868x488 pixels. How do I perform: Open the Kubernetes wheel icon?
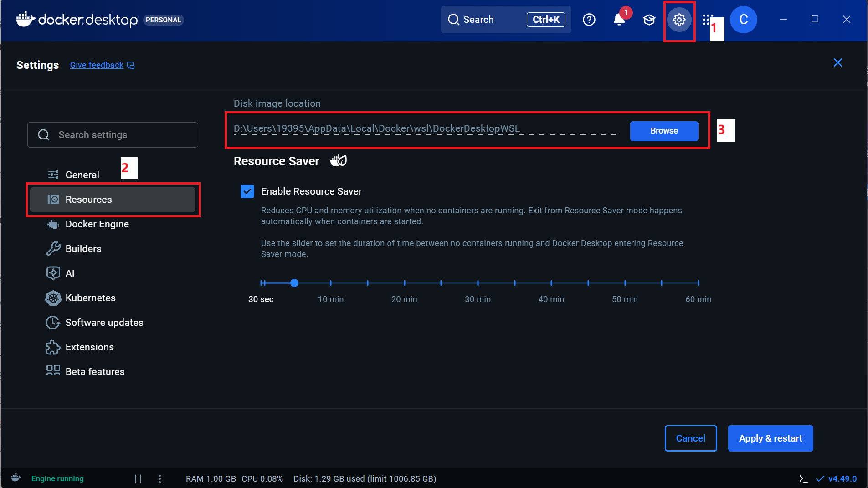coord(53,298)
